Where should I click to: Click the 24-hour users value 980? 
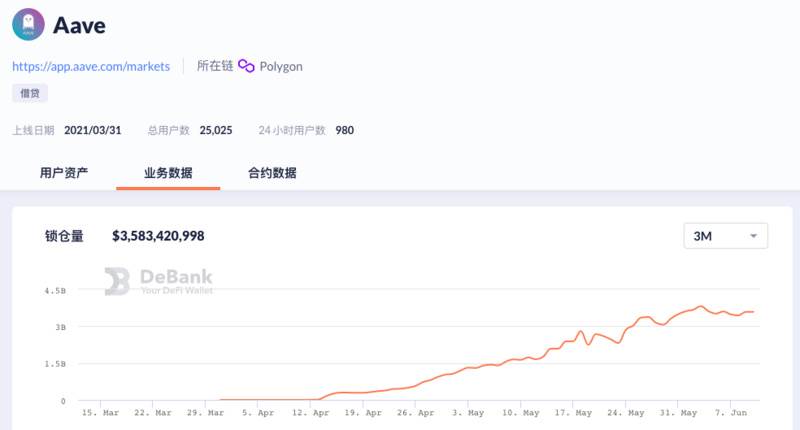tap(344, 131)
